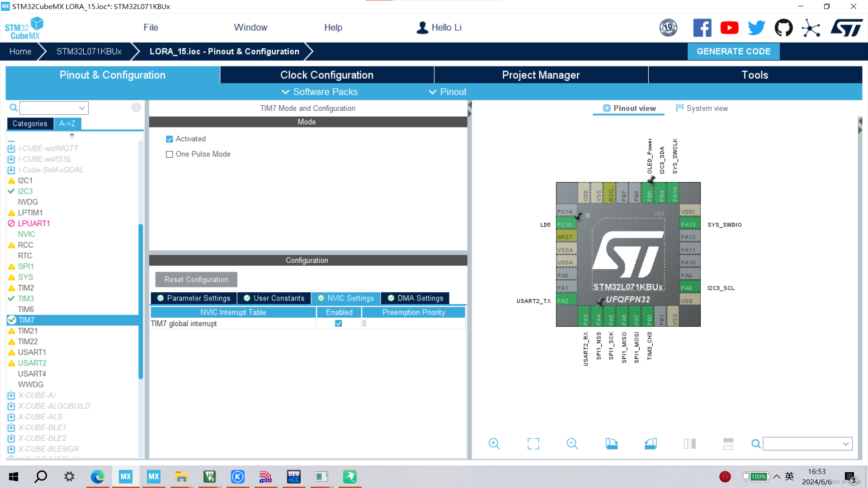Click the download icon beside X-CUBE-AI

pos(11,395)
